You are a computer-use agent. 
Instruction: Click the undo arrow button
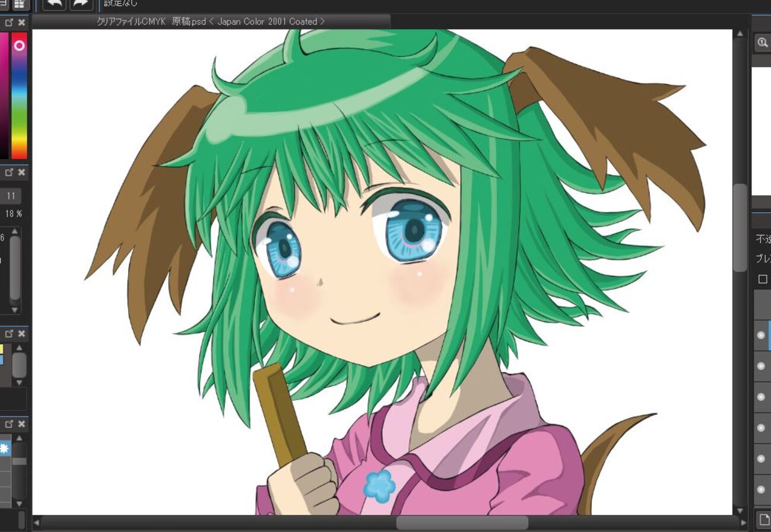coord(54,5)
